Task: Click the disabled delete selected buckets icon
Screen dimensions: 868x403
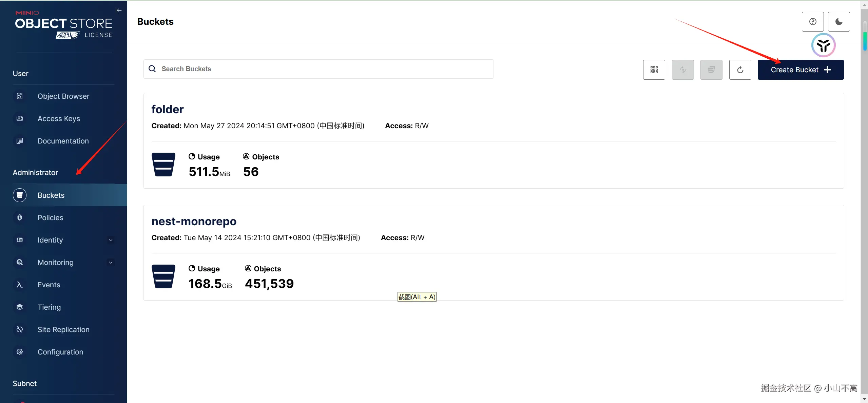Action: tap(711, 70)
